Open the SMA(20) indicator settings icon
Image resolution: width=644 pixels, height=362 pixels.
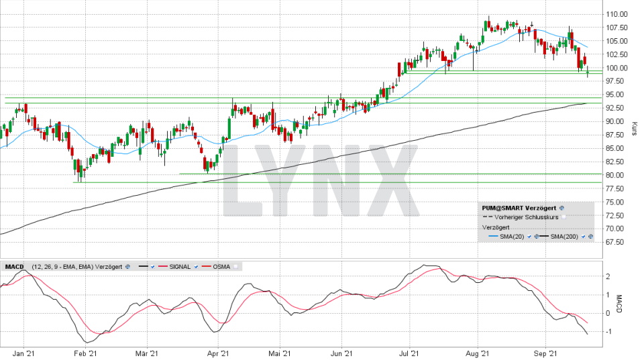pos(537,237)
